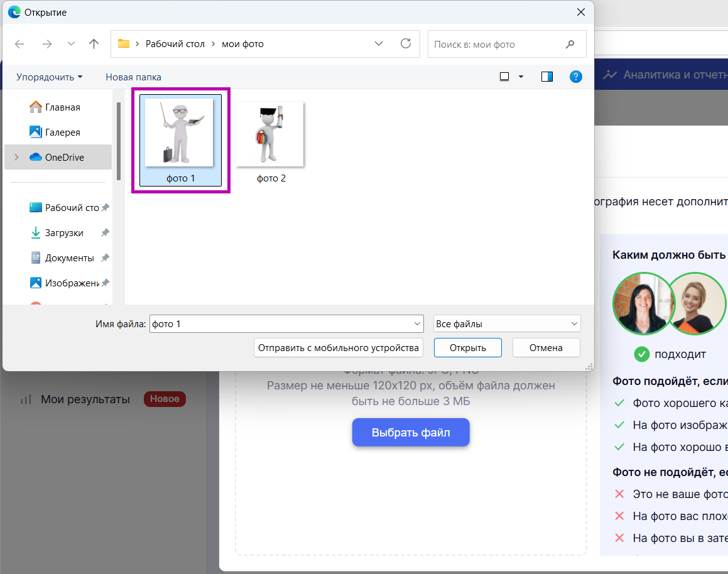Click 'Новая папка' button
The height and width of the screenshot is (574, 728).
pos(133,77)
